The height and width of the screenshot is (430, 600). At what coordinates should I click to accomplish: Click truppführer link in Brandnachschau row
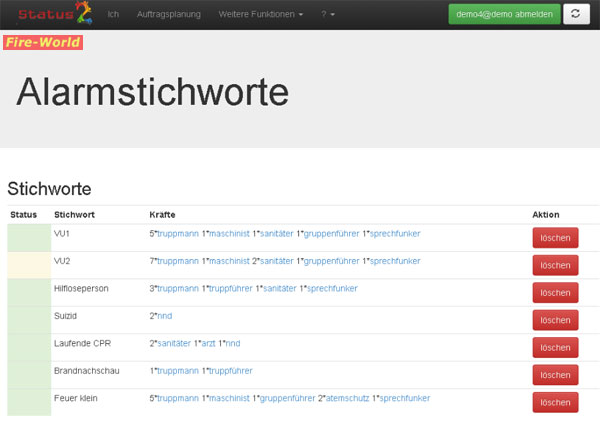(x=231, y=371)
